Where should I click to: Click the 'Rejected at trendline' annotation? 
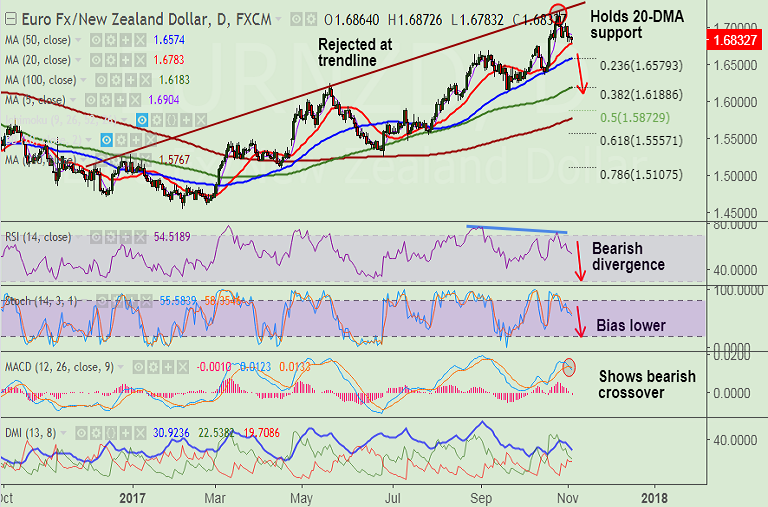tap(355, 52)
